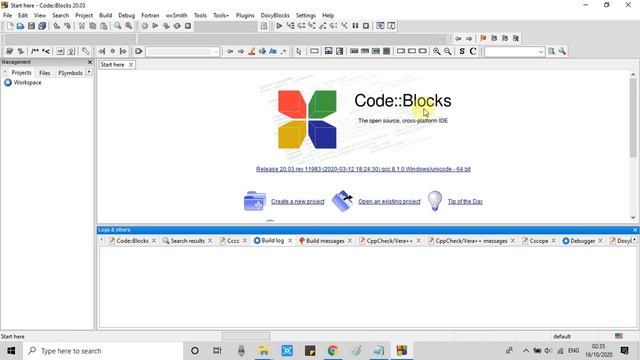This screenshot has width=640, height=360.
Task: Open the wxSmith menu
Action: pos(176,16)
